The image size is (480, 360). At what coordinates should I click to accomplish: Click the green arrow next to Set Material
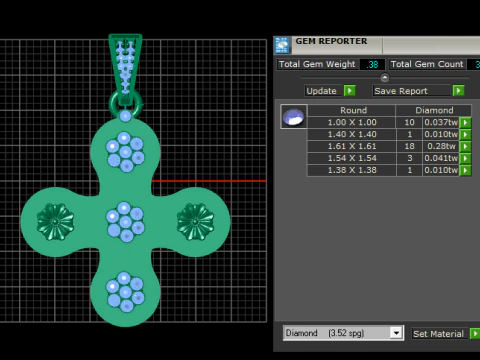pos(475,333)
